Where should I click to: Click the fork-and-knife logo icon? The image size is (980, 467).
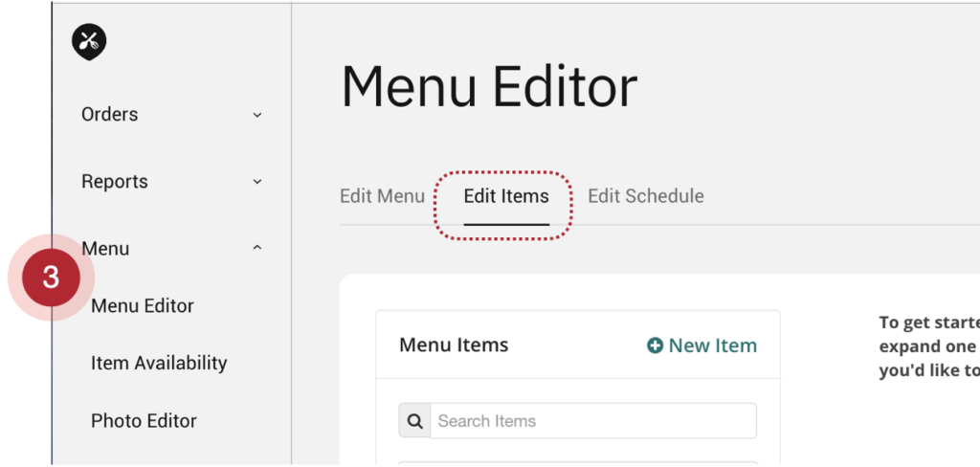point(89,40)
